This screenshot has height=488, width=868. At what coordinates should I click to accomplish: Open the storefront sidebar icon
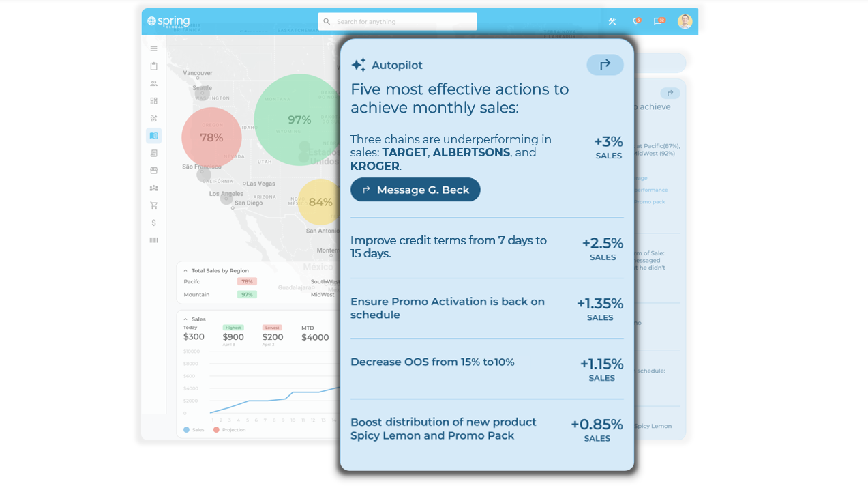(153, 171)
